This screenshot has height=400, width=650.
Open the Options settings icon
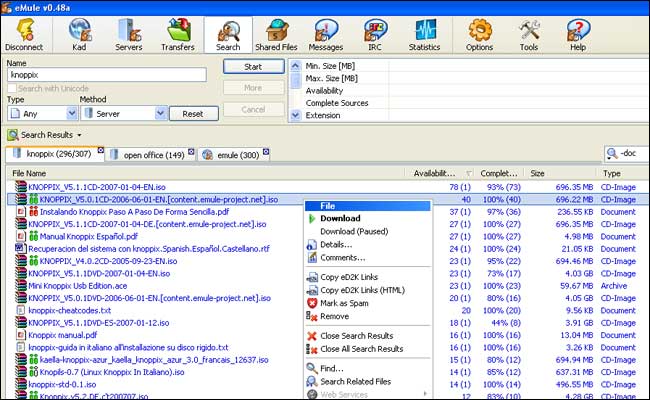(479, 33)
